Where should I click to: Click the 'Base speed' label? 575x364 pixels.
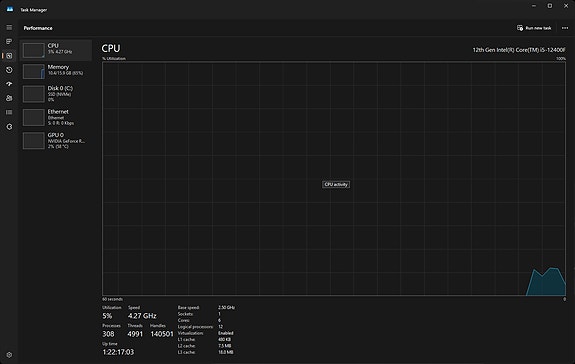point(188,308)
